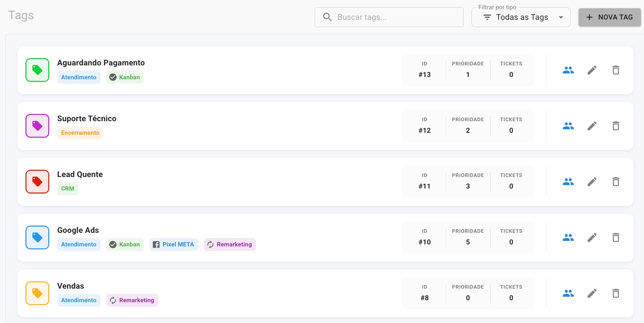Delete the Vendas tag
This screenshot has height=323, width=644.
616,293
